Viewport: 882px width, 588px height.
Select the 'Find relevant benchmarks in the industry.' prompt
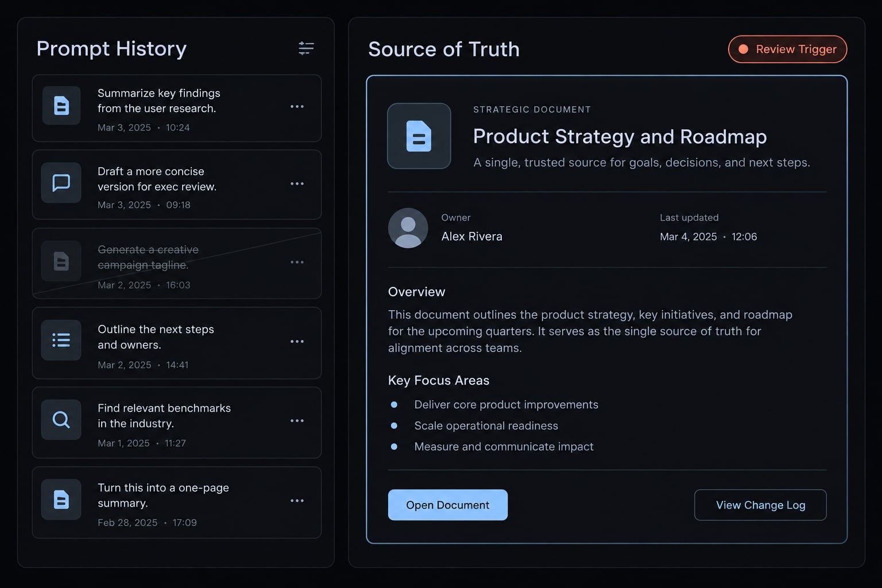177,423
